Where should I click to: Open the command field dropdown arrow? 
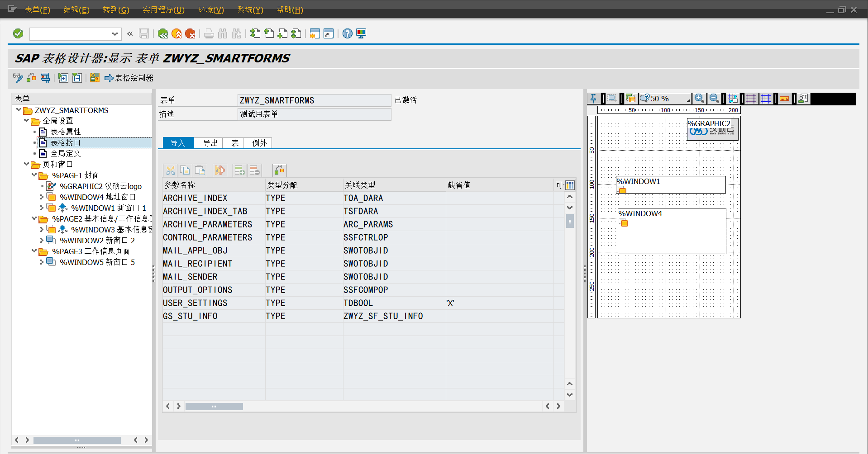point(115,34)
